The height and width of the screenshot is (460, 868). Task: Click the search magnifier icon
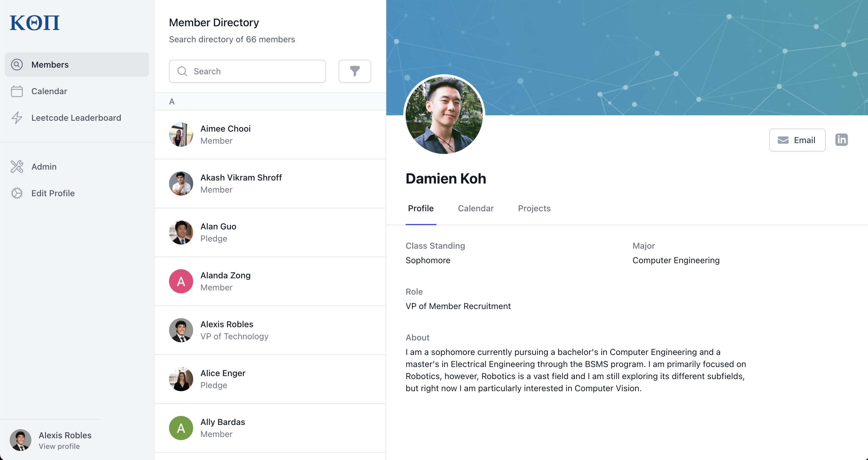tap(182, 72)
